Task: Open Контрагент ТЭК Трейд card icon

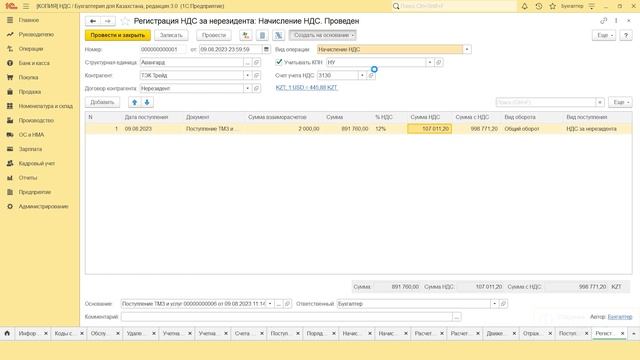Action: (256, 76)
